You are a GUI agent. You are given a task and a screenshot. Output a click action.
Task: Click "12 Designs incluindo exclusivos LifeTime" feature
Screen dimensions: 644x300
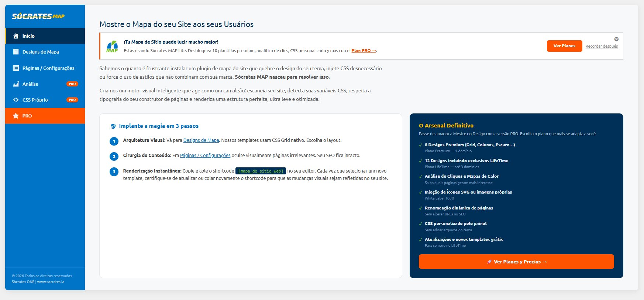coord(466,161)
